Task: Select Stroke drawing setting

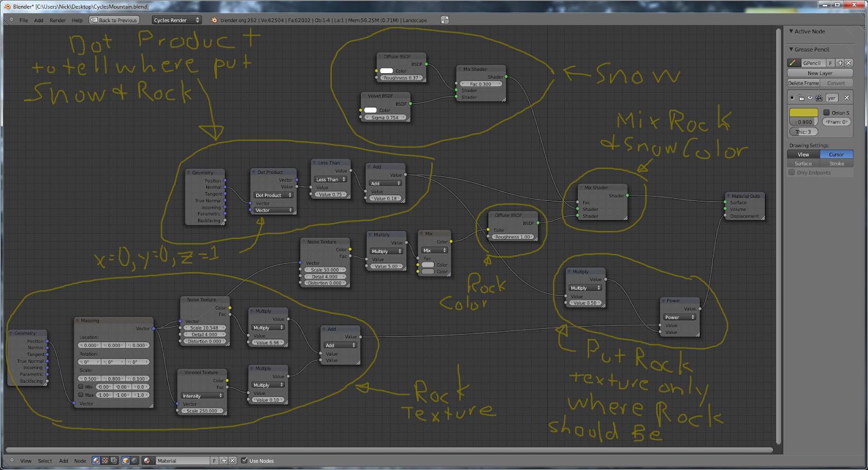Action: pyautogui.click(x=836, y=163)
